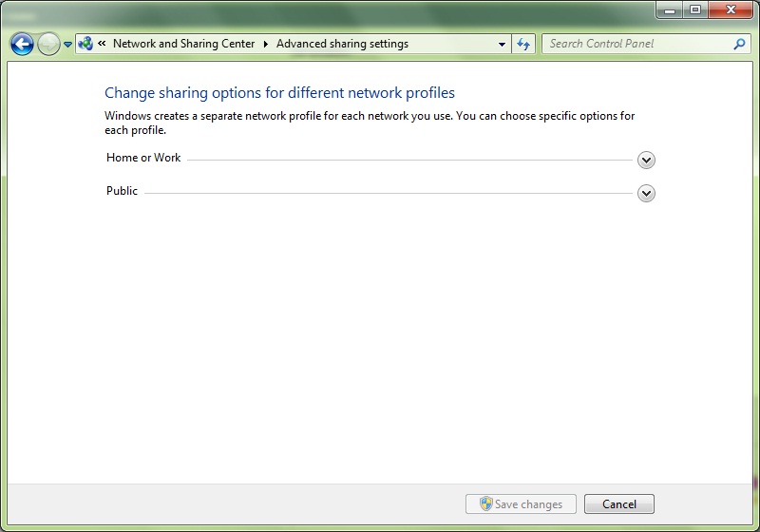Click the network icon in address bar

pyautogui.click(x=85, y=44)
